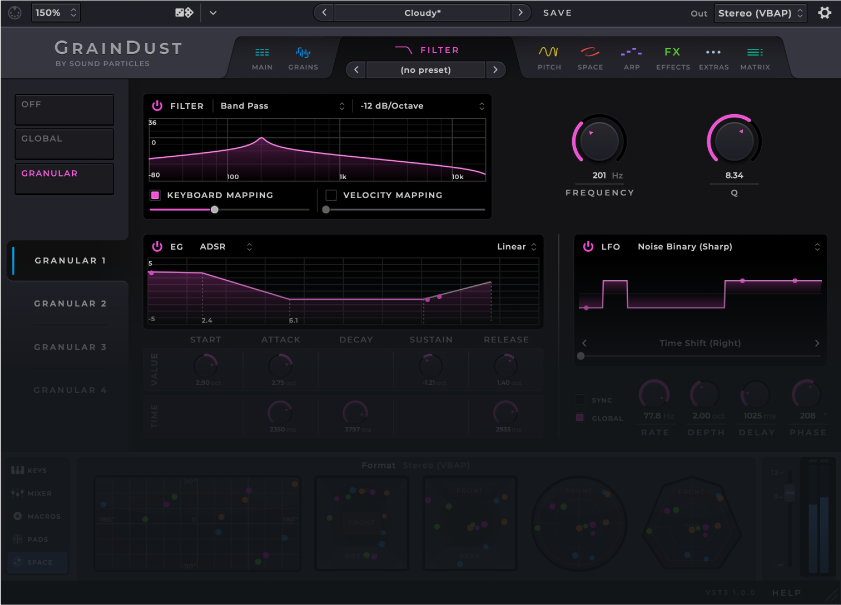The image size is (841, 605).
Task: Click the randomize dice icon
Action: (x=184, y=13)
